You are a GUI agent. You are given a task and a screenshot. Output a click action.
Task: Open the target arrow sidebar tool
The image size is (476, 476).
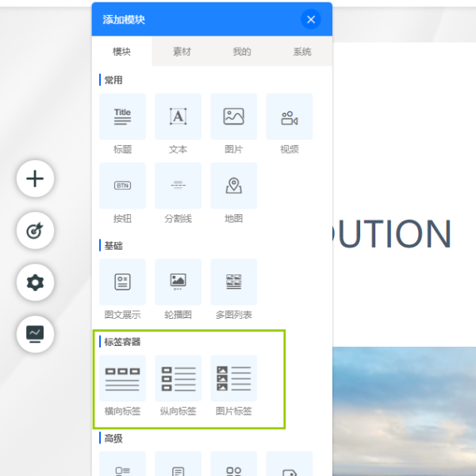(35, 231)
